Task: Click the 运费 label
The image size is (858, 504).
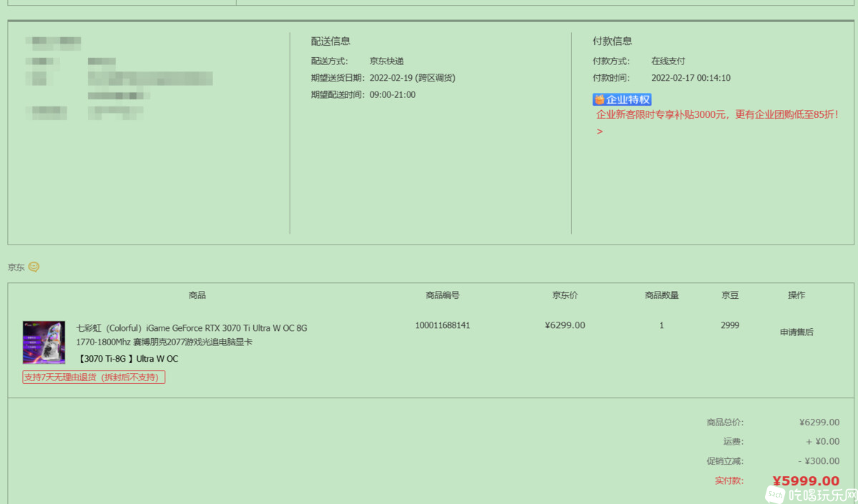Action: tap(734, 442)
